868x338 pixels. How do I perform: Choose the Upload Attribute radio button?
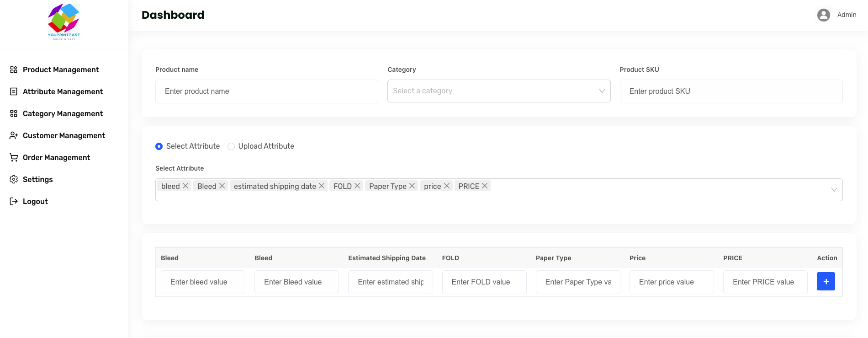pos(231,146)
